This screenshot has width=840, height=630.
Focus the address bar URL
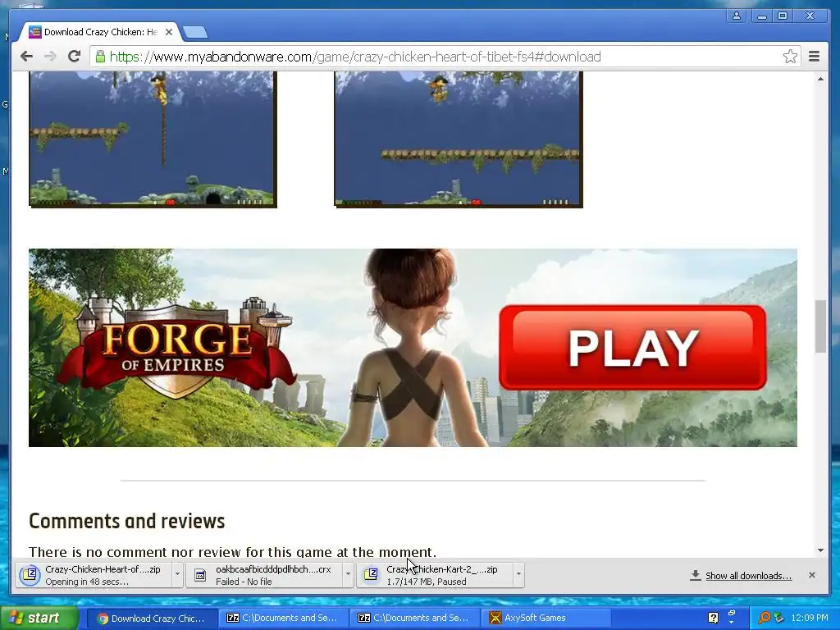(x=354, y=57)
